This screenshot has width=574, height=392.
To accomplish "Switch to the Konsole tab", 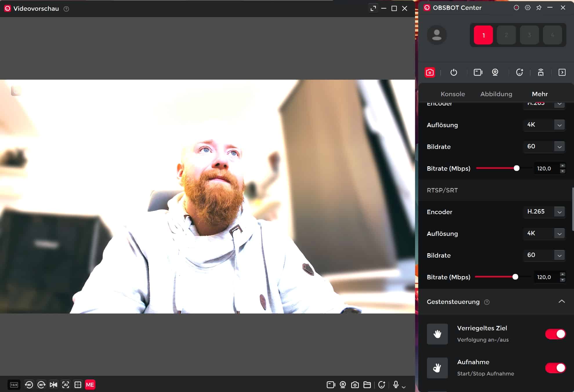I will [452, 94].
